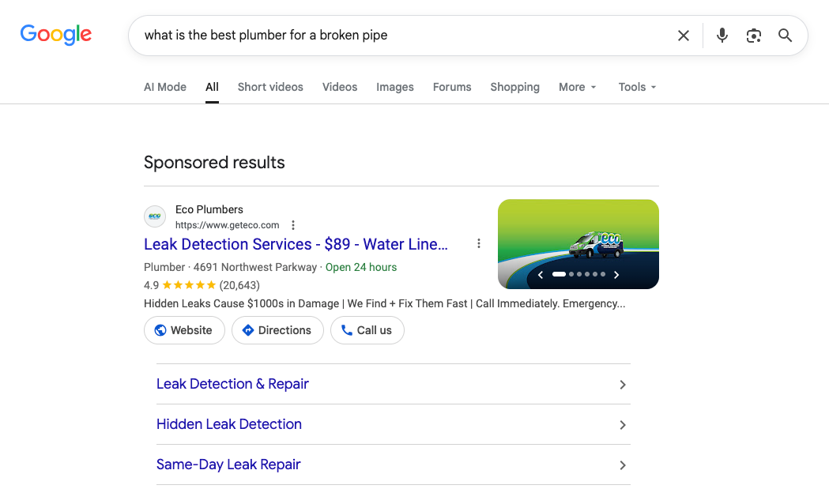Open the Same-Day Leak Repair link
829x504 pixels.
pyautogui.click(x=228, y=465)
